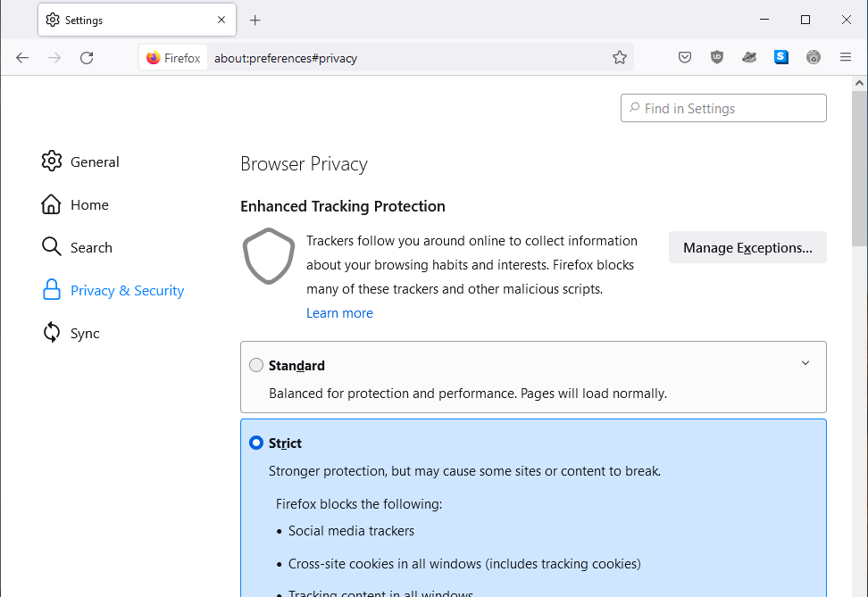Viewport: 868px width, 597px height.
Task: Open General settings with the gear icon
Action: click(x=52, y=162)
